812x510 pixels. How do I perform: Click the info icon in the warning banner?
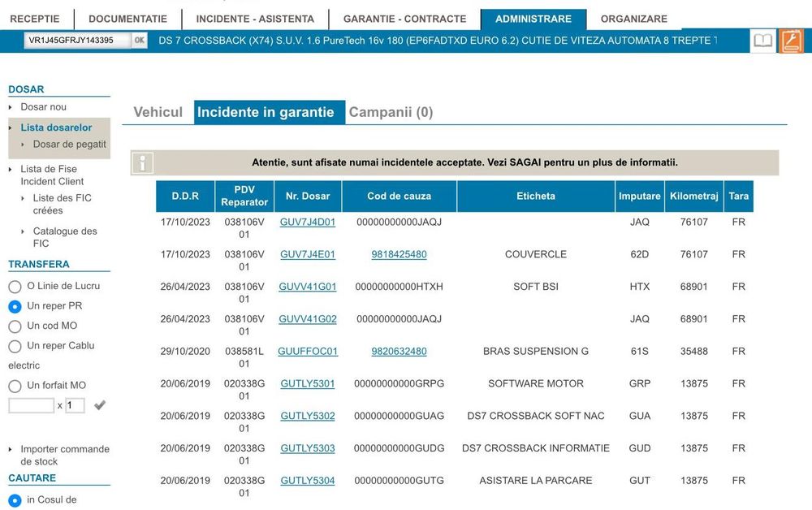[x=142, y=163]
